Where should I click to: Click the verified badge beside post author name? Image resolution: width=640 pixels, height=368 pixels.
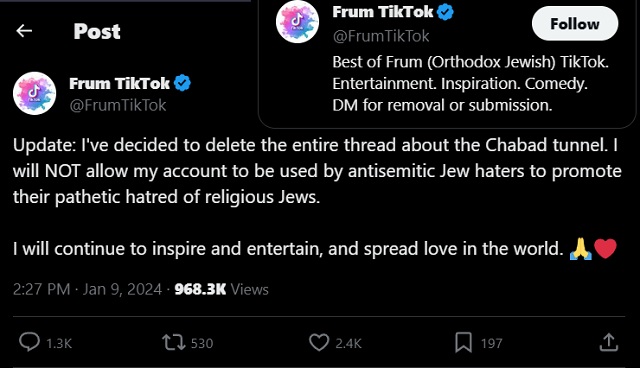[x=182, y=83]
